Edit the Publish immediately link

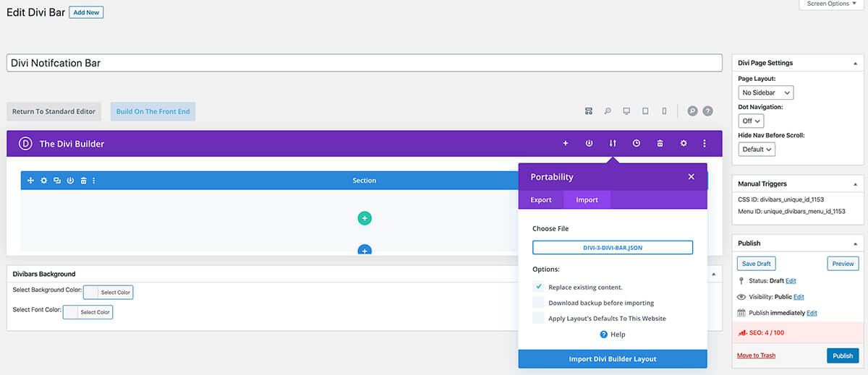pyautogui.click(x=812, y=313)
